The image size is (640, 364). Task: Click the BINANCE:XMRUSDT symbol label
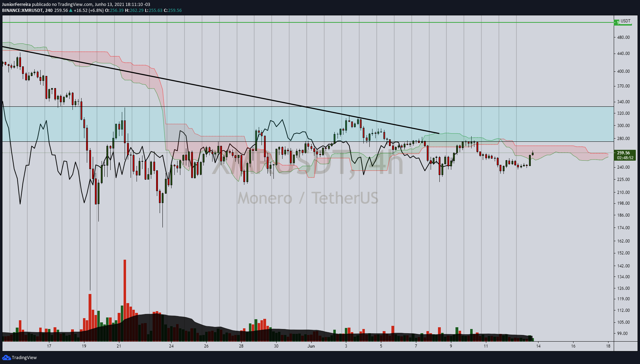(22, 10)
